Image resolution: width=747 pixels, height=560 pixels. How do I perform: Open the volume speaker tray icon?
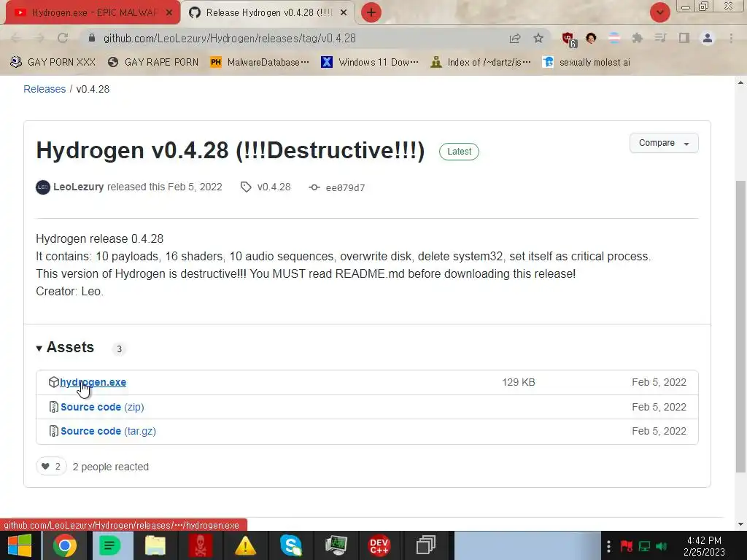[x=661, y=545]
